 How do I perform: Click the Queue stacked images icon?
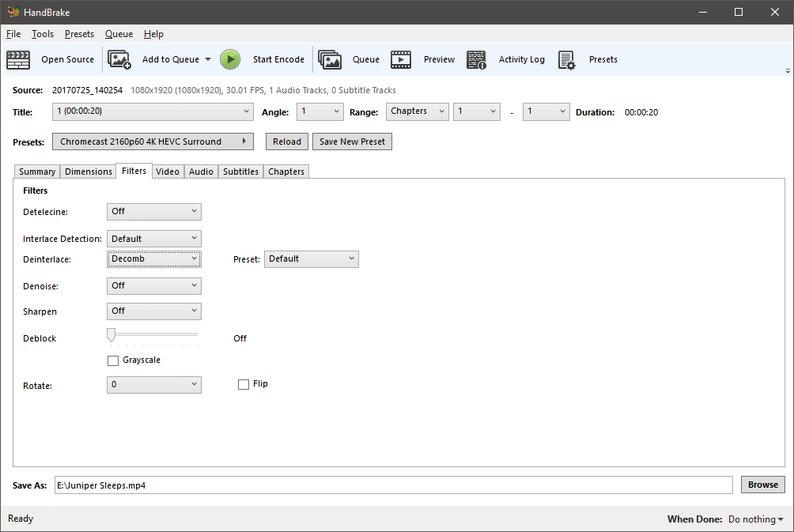[330, 60]
